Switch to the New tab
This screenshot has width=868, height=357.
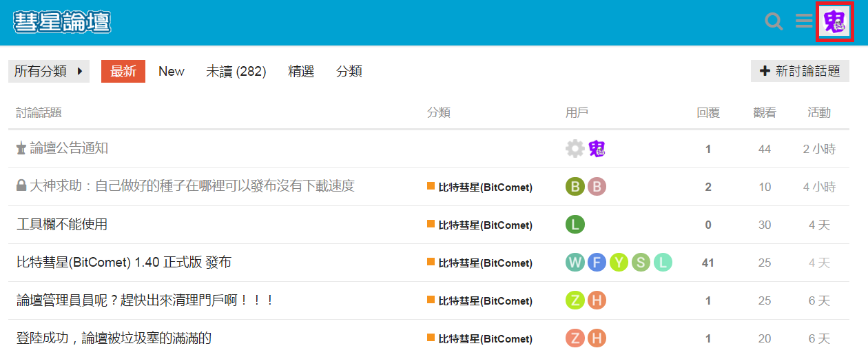172,71
